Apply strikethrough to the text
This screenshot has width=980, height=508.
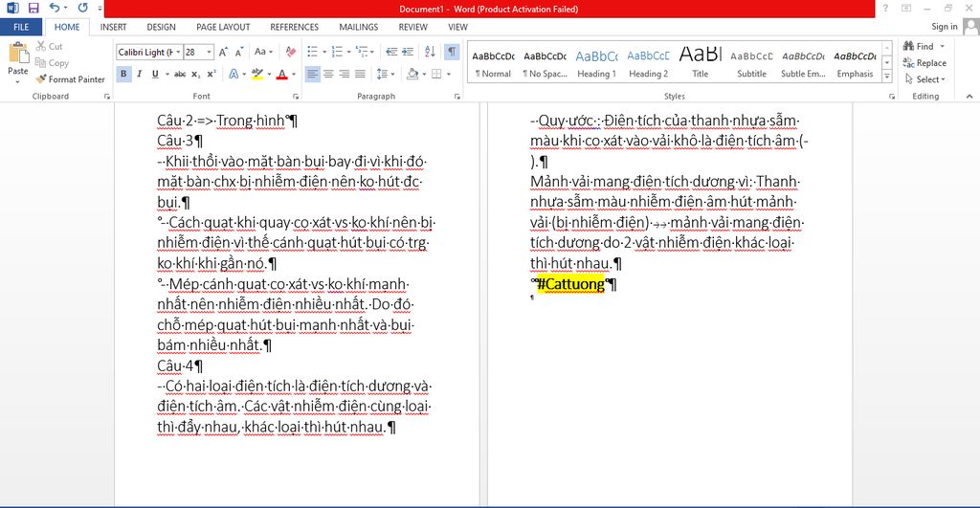(x=180, y=74)
